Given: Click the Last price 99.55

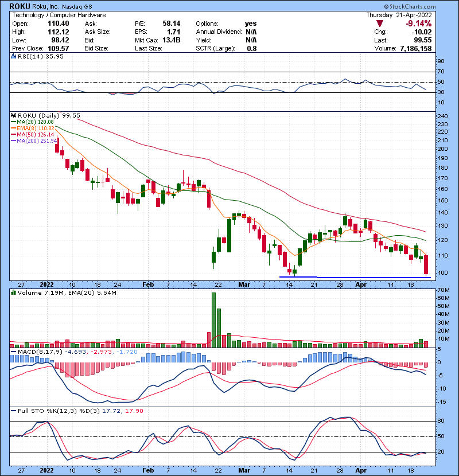Looking at the screenshot, I should [x=423, y=40].
